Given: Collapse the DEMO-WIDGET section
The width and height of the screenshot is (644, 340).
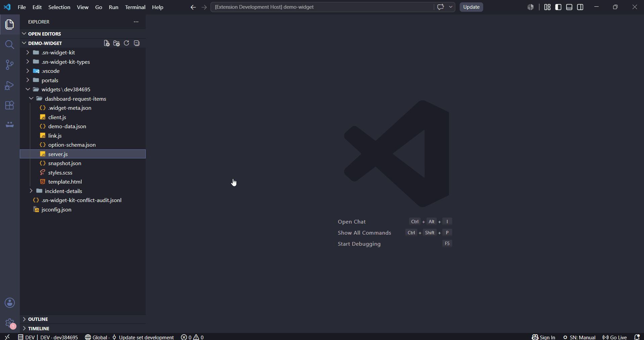Looking at the screenshot, I should [62, 43].
